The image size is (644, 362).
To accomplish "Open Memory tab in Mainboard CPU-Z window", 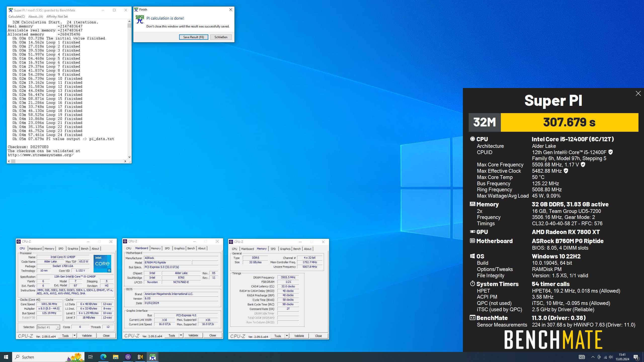I will [x=156, y=248].
